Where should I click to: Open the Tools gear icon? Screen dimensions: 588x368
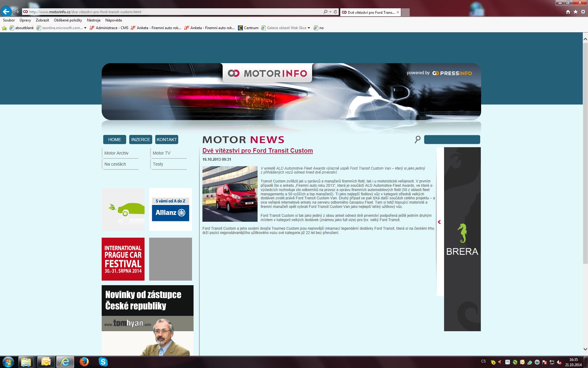[583, 12]
